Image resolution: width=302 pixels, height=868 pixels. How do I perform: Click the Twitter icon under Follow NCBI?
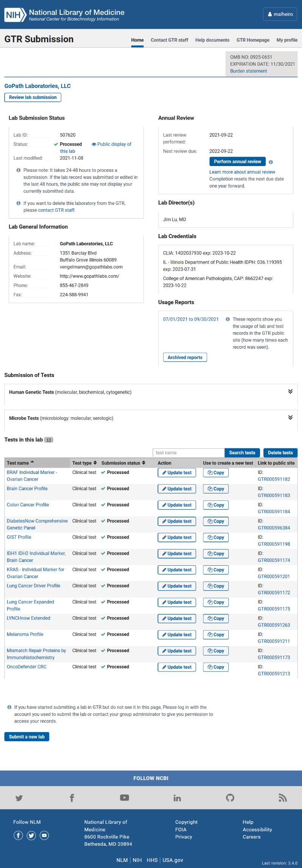coord(19,797)
